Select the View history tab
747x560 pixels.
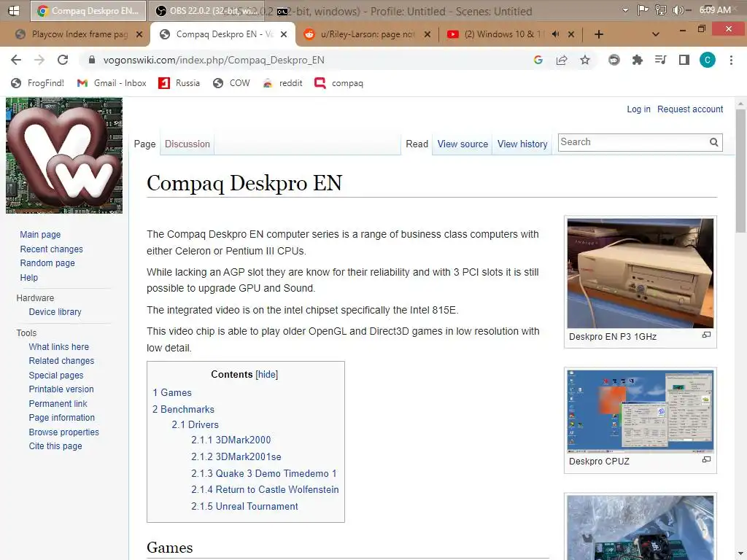pyautogui.click(x=522, y=144)
